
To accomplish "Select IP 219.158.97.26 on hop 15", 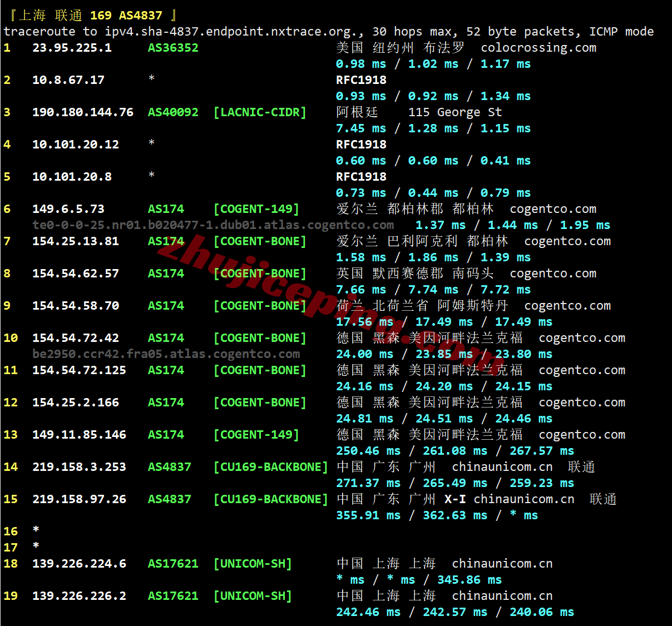I will point(79,499).
